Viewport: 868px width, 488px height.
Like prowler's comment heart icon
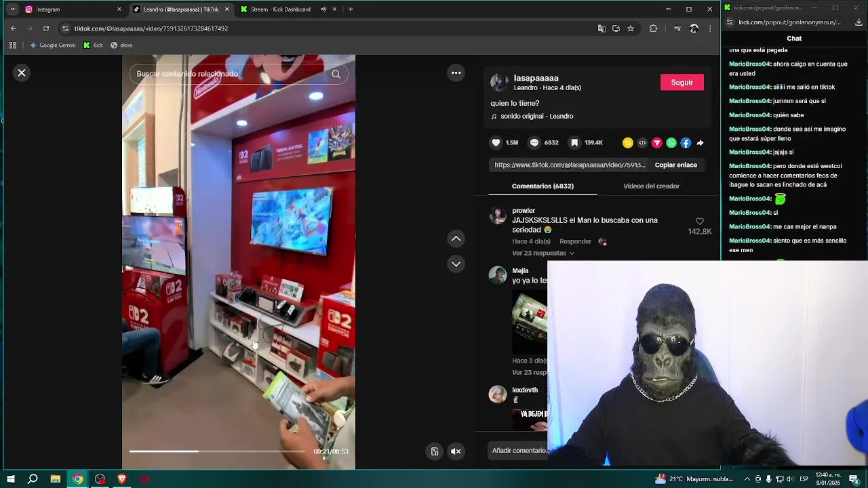point(700,222)
